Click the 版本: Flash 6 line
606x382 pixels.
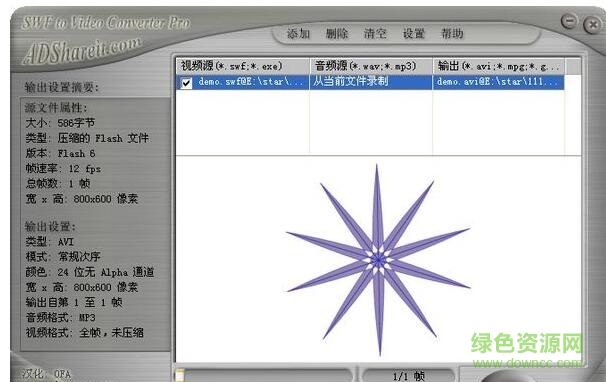60,153
